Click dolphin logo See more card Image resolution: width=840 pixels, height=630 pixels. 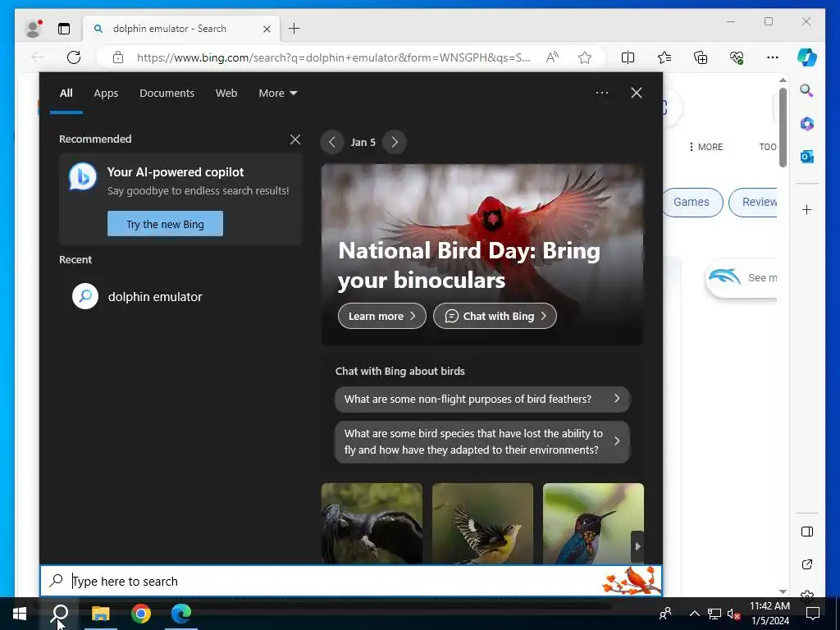coord(742,278)
